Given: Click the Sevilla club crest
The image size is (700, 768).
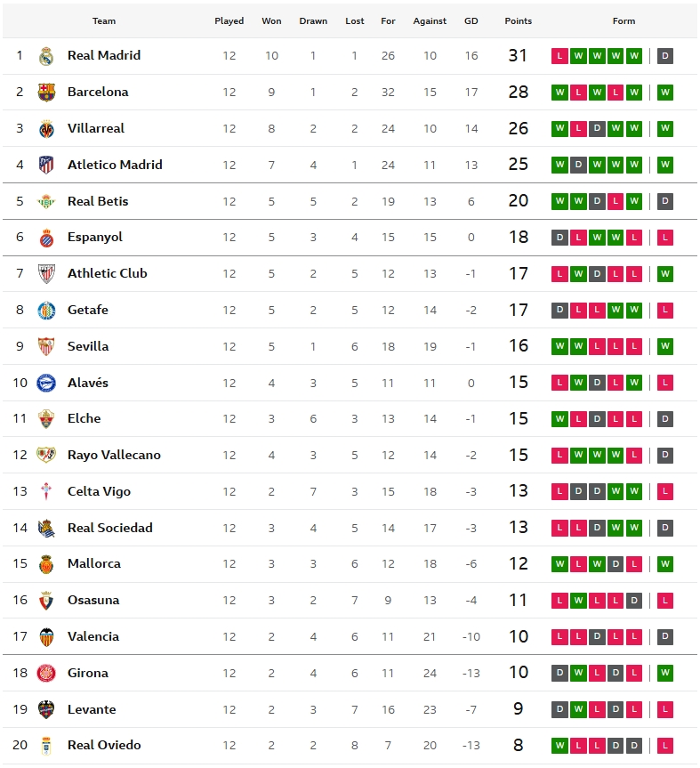Looking at the screenshot, I should [x=46, y=346].
